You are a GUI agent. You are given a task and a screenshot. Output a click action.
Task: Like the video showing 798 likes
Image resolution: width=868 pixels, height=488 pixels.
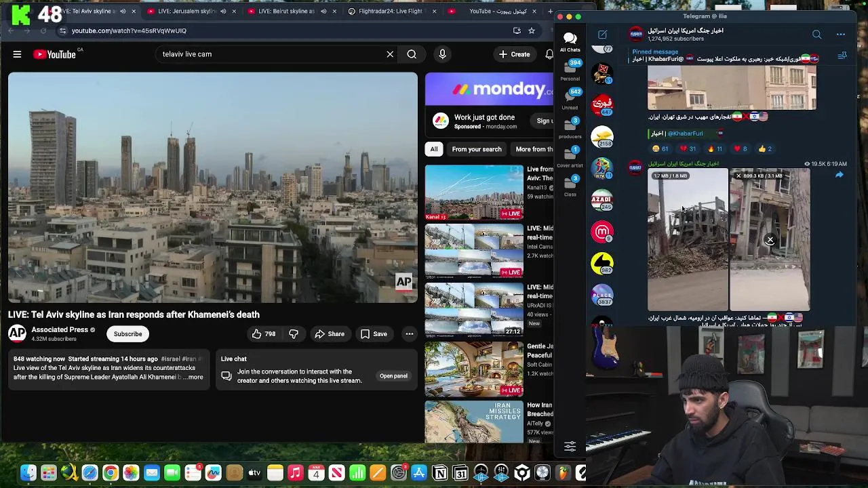(264, 333)
